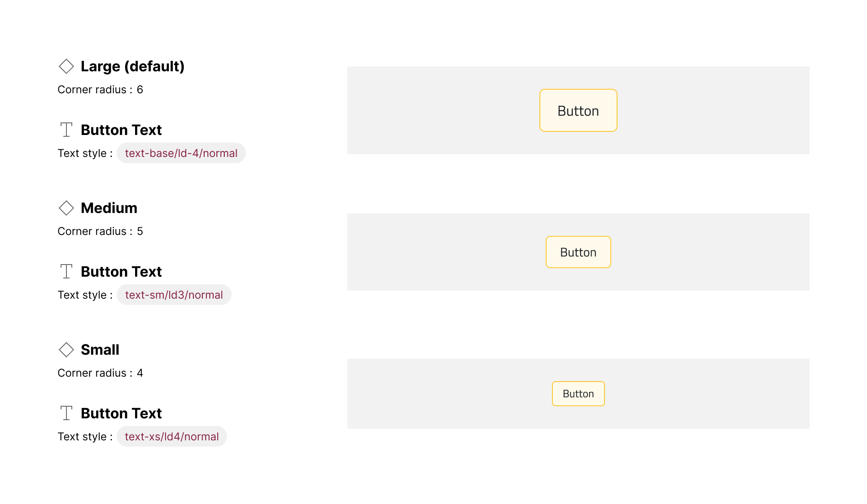Screen dimensions: 867x504
Task: Select the text icon beside Small's Button Text
Action: 66,413
